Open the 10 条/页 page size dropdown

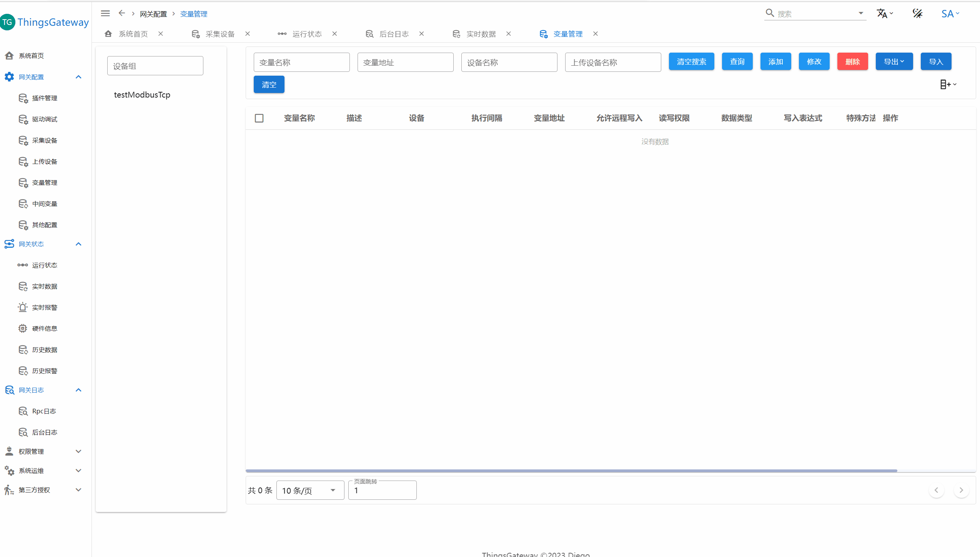310,491
